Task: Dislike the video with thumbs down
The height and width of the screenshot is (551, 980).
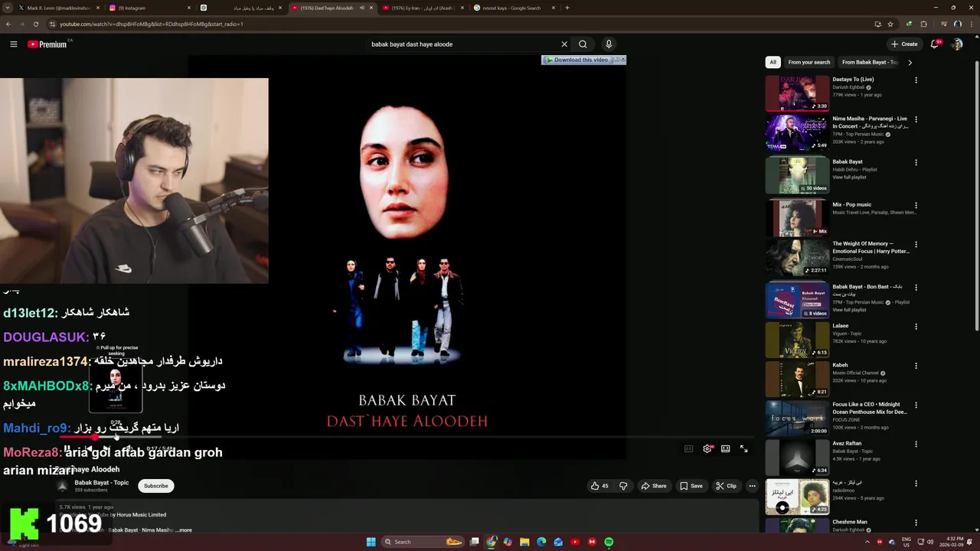Action: coord(623,486)
